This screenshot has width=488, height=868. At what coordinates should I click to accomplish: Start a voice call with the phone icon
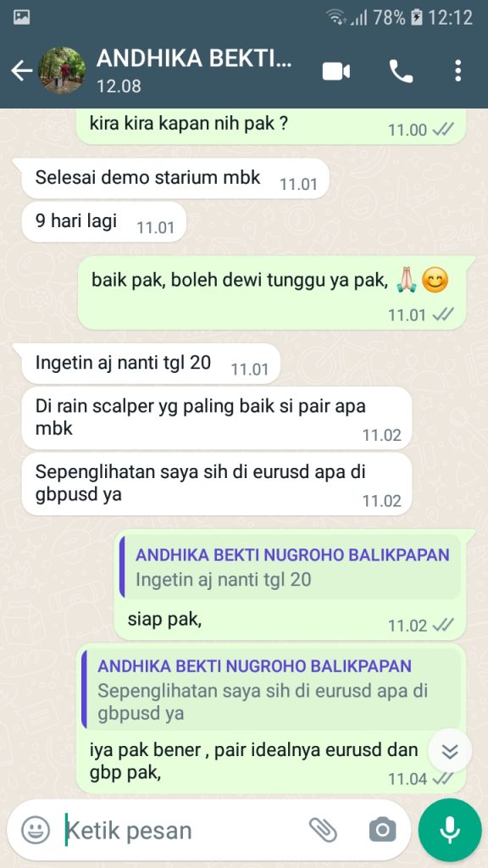coord(401,71)
